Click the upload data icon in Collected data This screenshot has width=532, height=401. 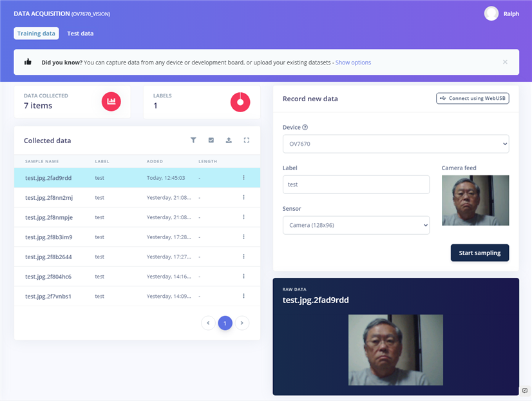coord(229,141)
